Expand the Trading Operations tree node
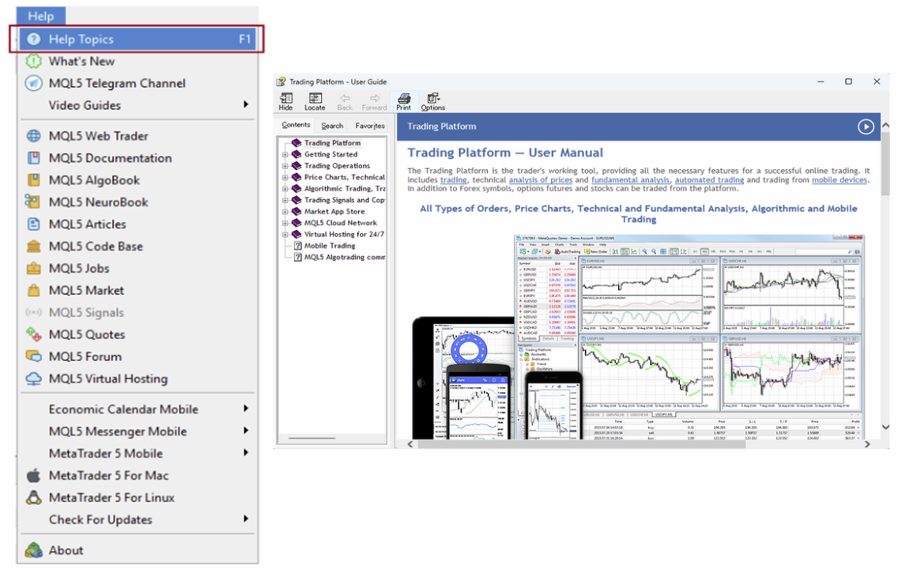Image resolution: width=902 pixels, height=588 pixels. point(285,166)
